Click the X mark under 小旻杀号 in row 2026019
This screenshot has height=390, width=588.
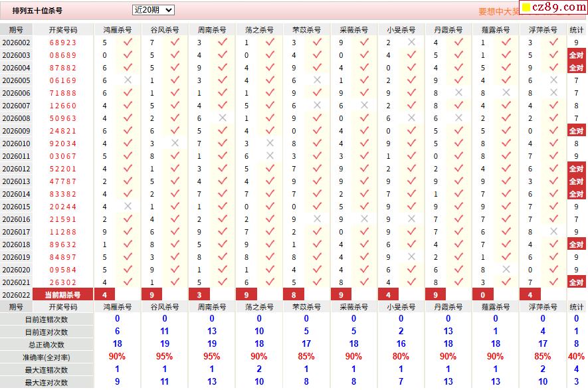[x=411, y=256]
